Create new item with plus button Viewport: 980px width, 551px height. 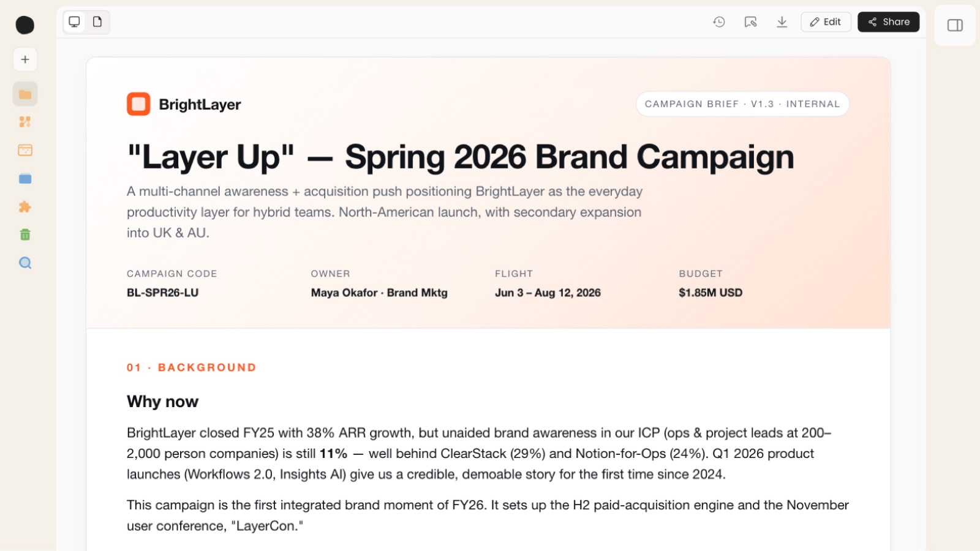(25, 59)
